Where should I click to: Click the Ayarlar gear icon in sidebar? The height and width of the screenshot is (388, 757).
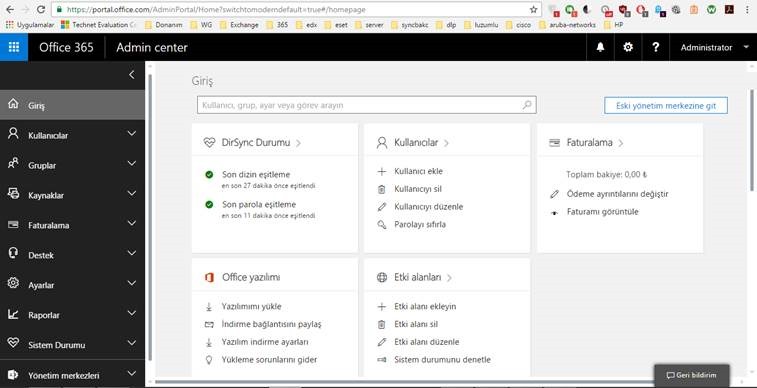[x=14, y=284]
